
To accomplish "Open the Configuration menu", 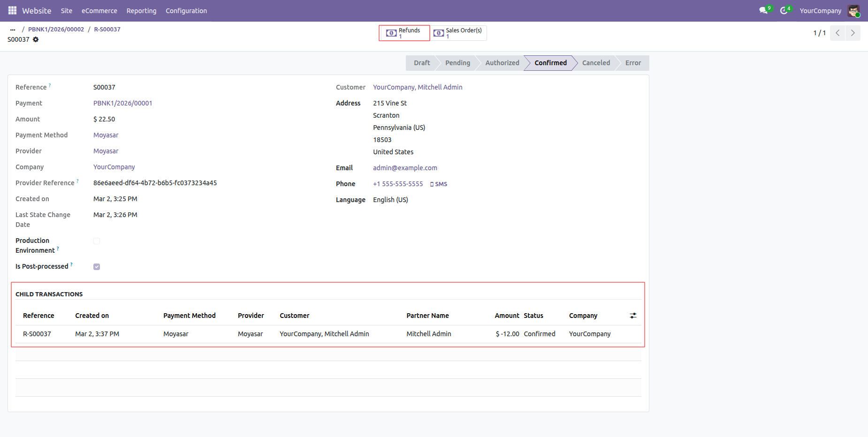I will (x=186, y=10).
